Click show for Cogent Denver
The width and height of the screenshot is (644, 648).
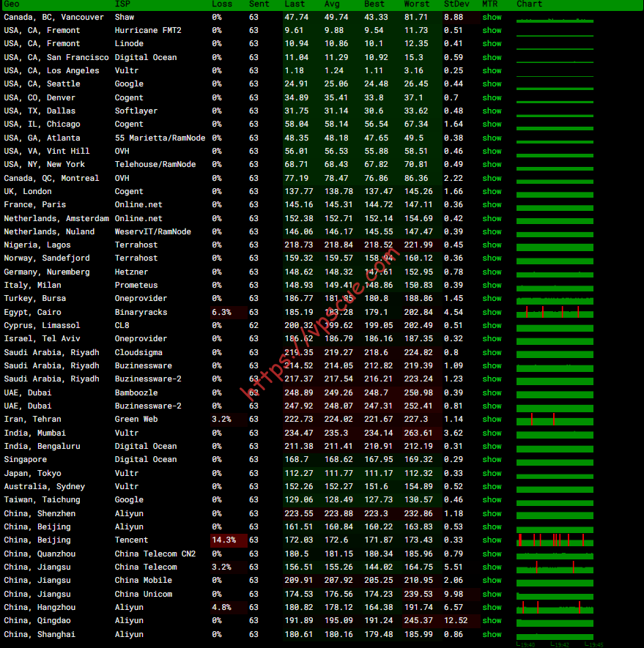coord(492,98)
